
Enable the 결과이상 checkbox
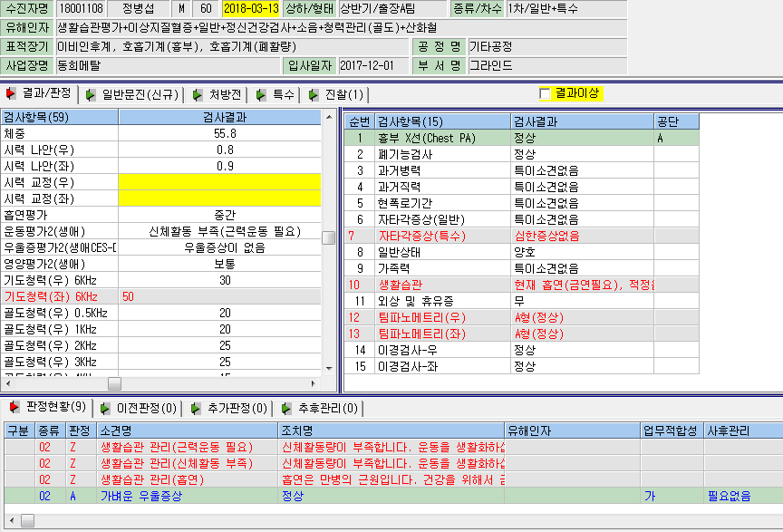545,93
